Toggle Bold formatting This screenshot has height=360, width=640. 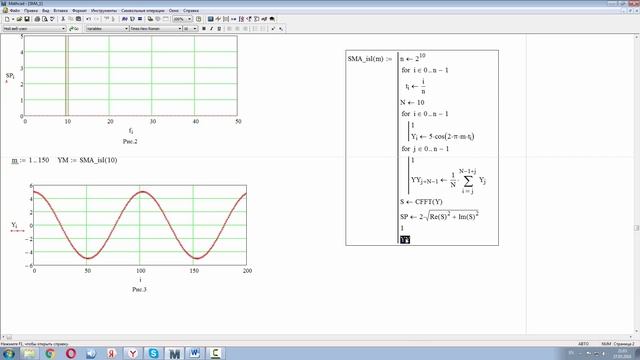[204, 29]
